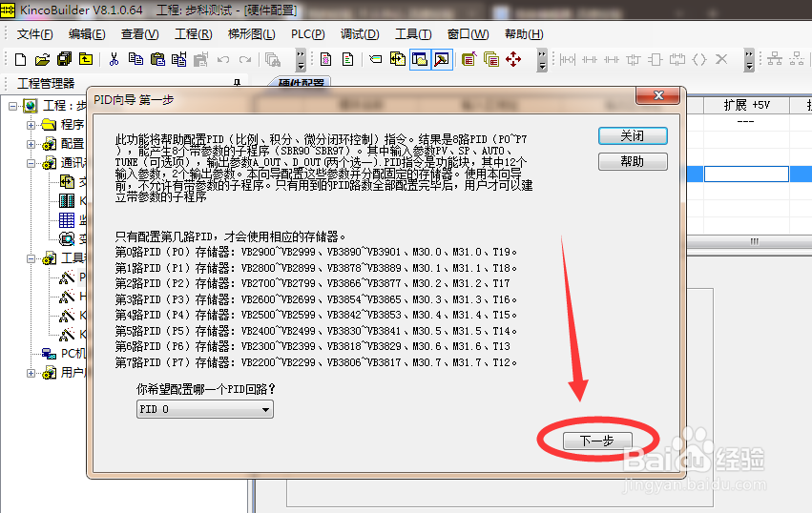This screenshot has height=513, width=812.
Task: Open the ladder toolbar overflow chevron
Action: [749, 60]
